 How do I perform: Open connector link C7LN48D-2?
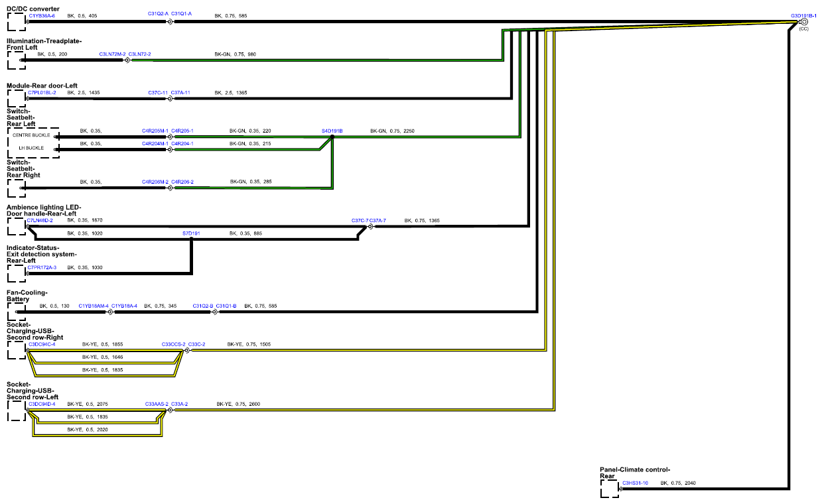40,220
